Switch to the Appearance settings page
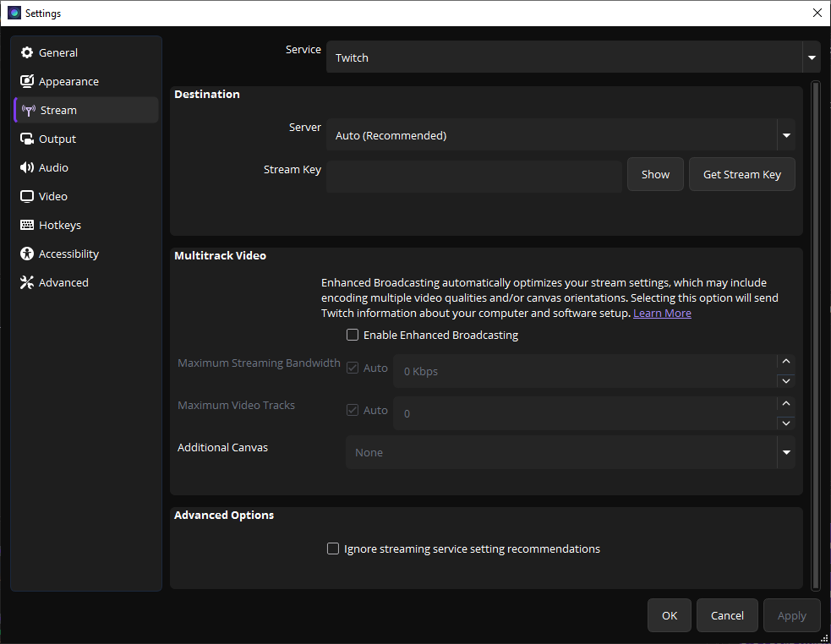The height and width of the screenshot is (644, 831). coord(86,81)
